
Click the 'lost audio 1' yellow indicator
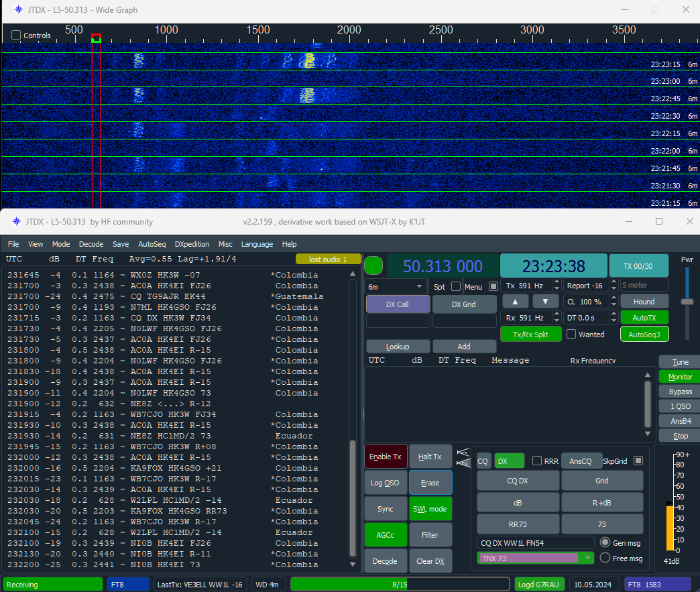click(328, 259)
